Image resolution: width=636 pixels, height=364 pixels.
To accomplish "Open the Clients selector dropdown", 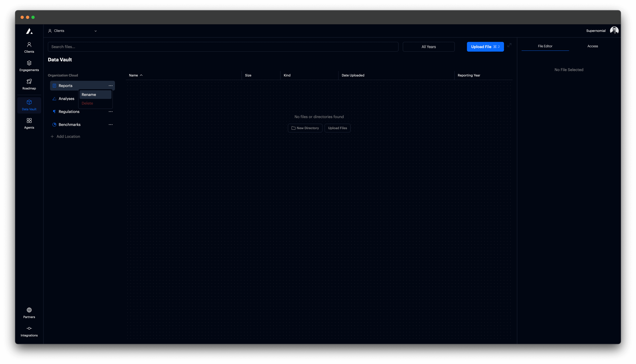I will (73, 31).
